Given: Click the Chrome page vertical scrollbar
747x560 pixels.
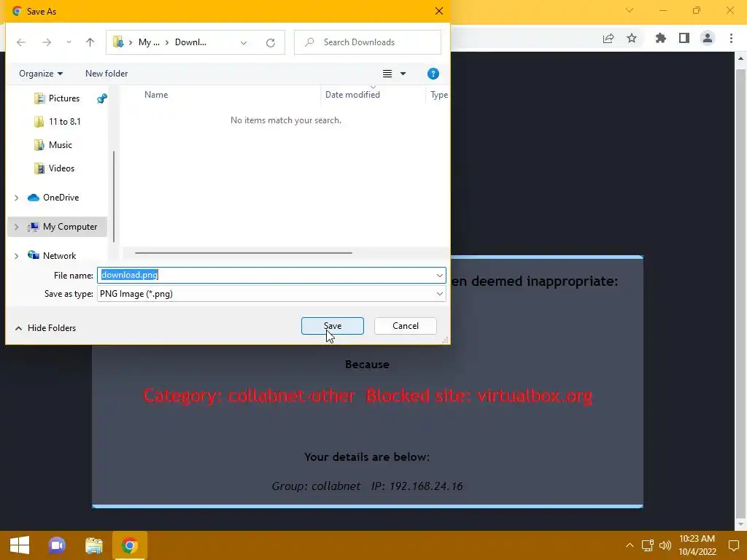Looking at the screenshot, I should pos(740,292).
